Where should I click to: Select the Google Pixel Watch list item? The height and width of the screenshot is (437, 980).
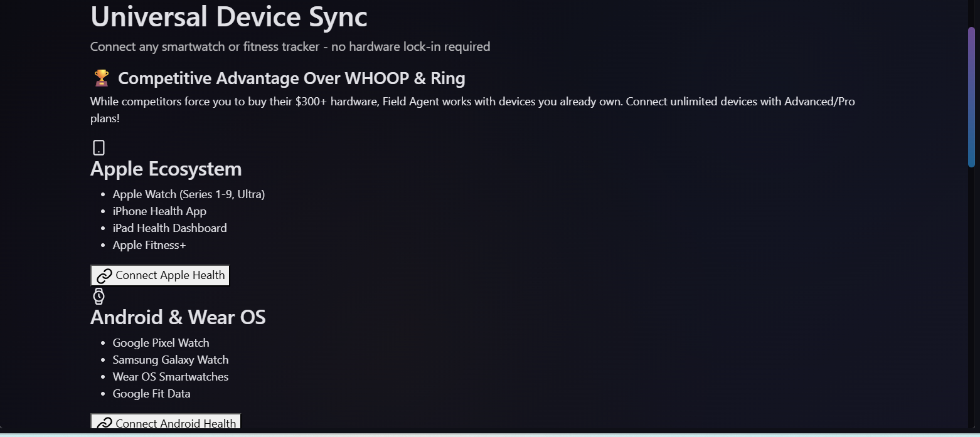(161, 343)
